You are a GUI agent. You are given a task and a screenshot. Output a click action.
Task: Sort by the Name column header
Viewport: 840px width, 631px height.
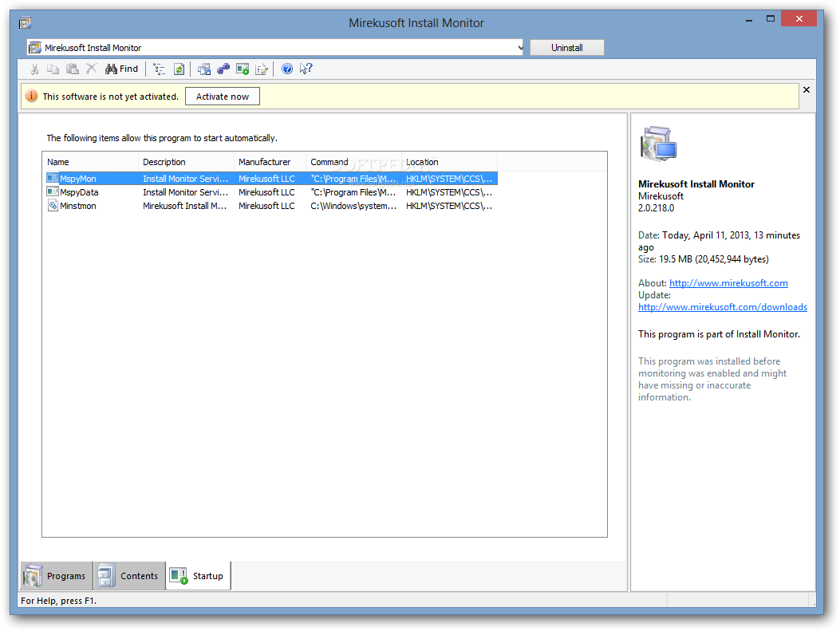pyautogui.click(x=90, y=162)
